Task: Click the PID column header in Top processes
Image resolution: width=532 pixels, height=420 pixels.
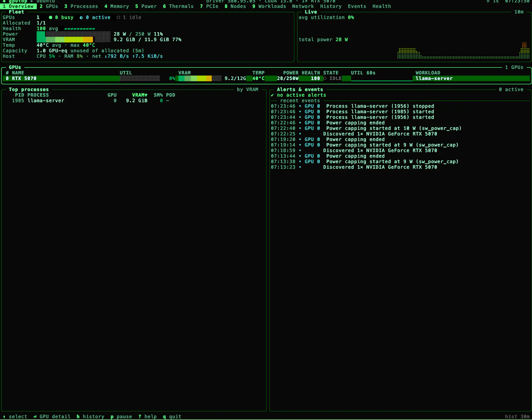Action: click(x=19, y=95)
